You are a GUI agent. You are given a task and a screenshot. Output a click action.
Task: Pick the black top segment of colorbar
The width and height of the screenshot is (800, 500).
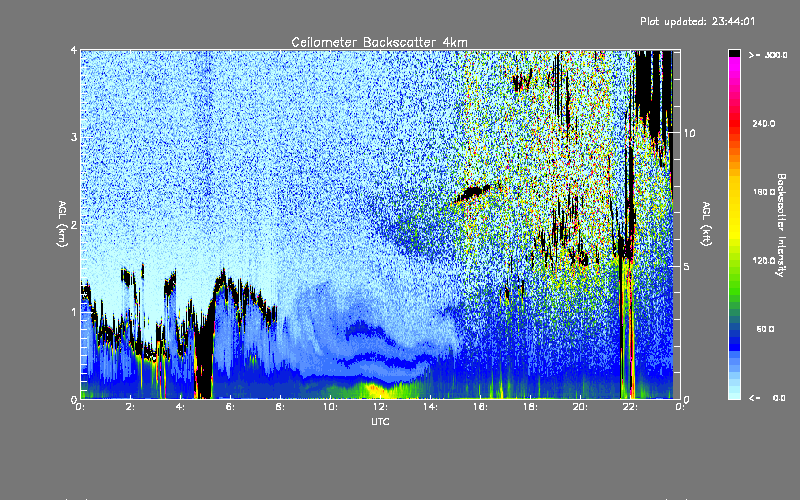click(734, 53)
